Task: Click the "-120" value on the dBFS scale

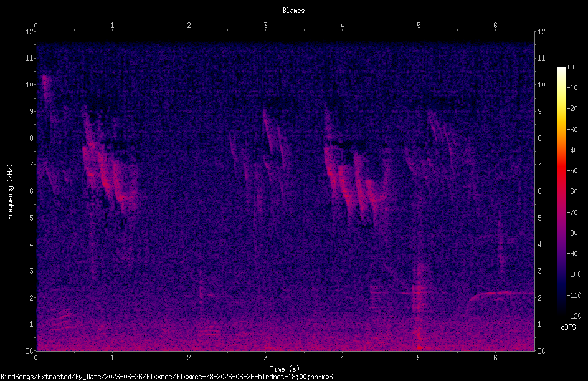Action: click(x=574, y=316)
